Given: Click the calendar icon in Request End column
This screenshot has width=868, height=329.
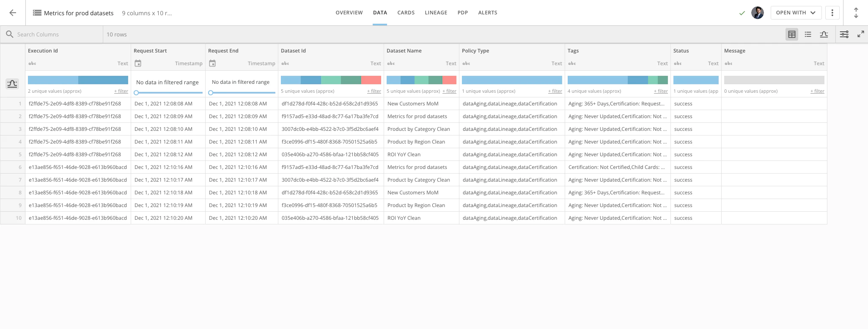Looking at the screenshot, I should click(212, 63).
